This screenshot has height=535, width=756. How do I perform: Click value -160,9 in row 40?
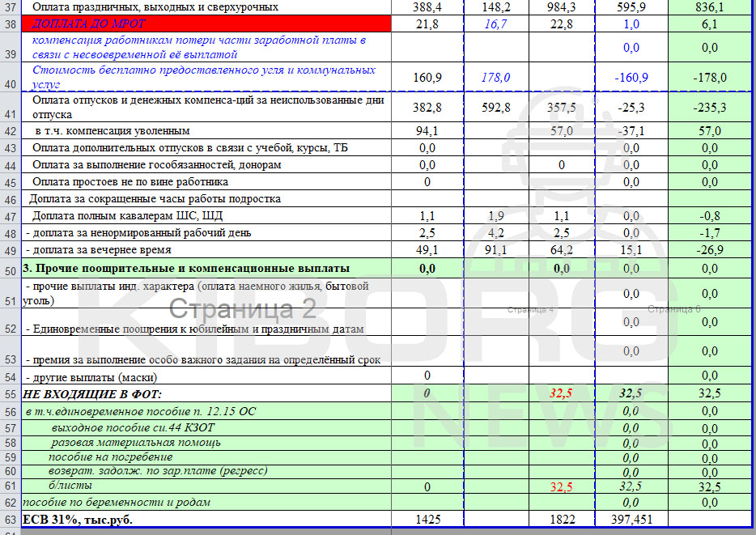tap(631, 77)
